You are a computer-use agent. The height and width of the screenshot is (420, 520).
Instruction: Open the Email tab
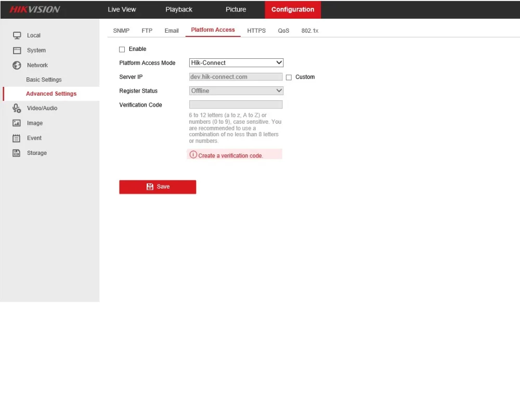click(172, 31)
